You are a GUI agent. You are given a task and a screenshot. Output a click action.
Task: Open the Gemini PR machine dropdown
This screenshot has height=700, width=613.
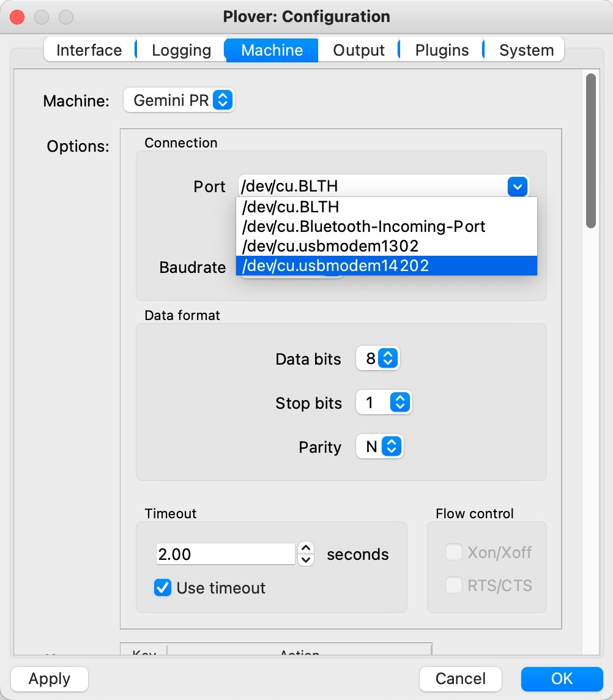179,100
